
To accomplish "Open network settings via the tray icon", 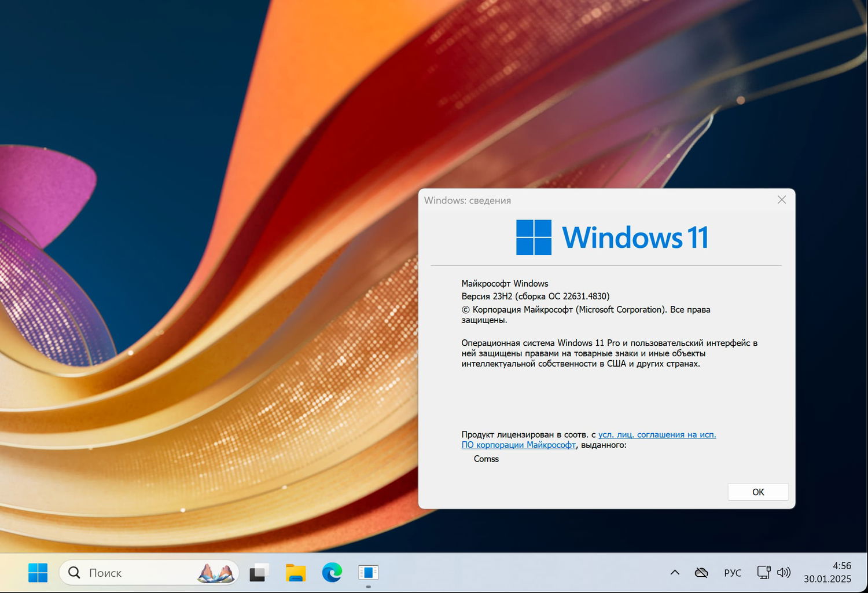I will [763, 572].
